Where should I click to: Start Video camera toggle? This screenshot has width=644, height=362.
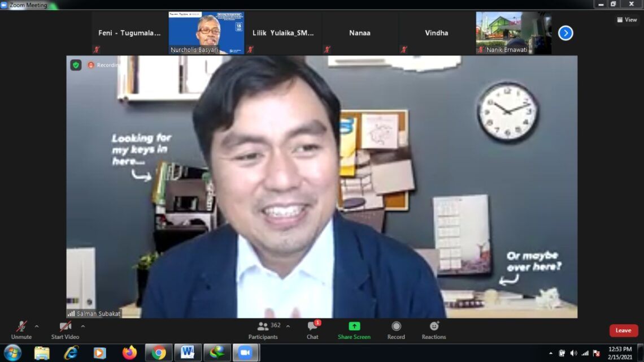click(66, 330)
